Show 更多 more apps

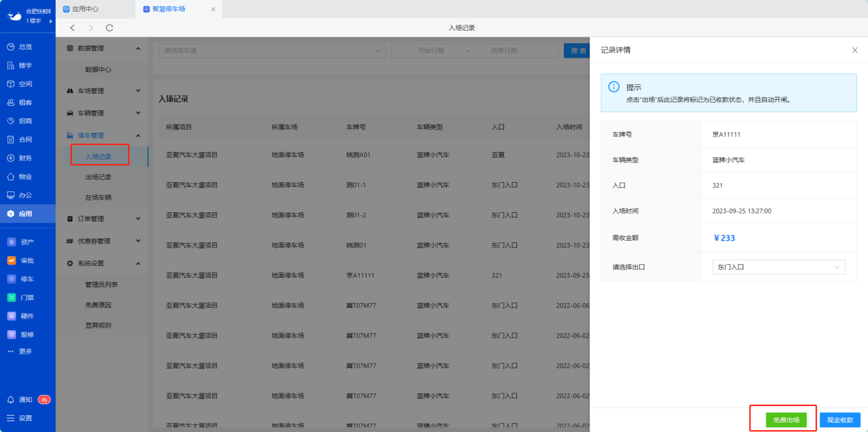coord(19,351)
